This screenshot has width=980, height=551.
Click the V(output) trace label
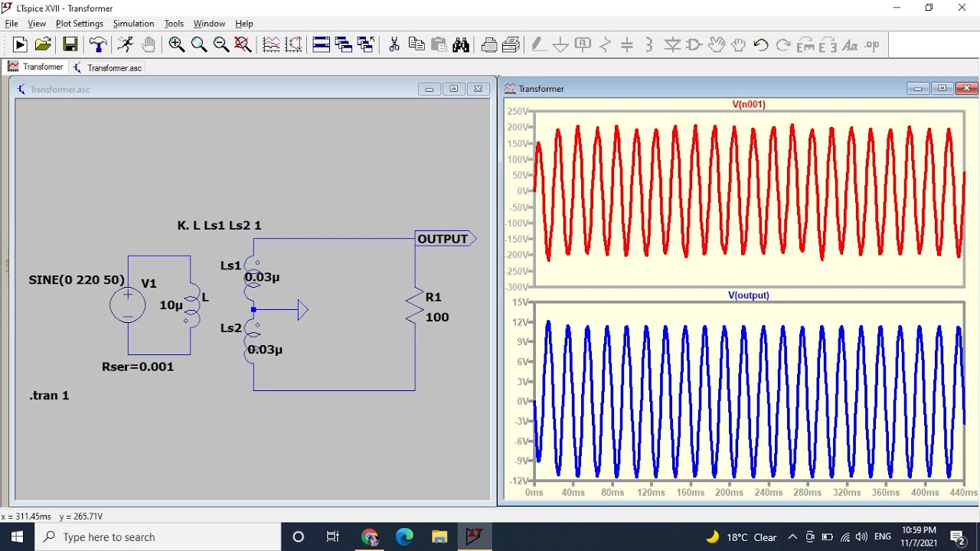[x=749, y=295]
